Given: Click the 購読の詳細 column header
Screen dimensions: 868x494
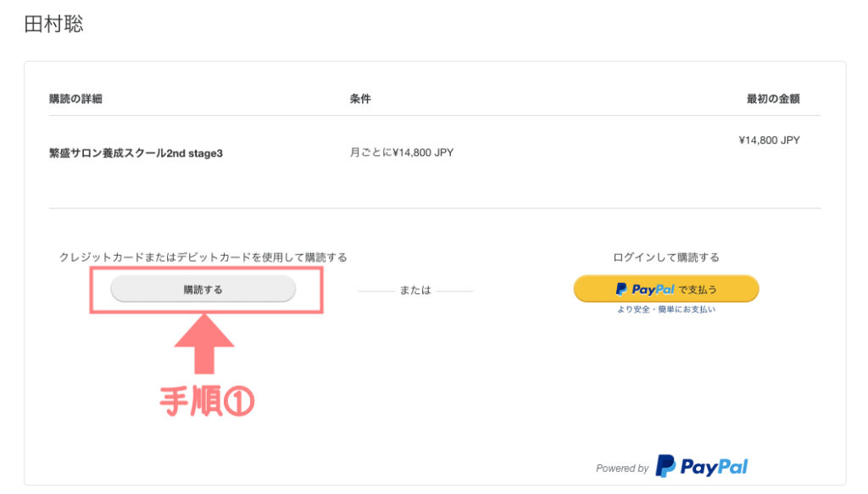Looking at the screenshot, I should click(x=75, y=99).
